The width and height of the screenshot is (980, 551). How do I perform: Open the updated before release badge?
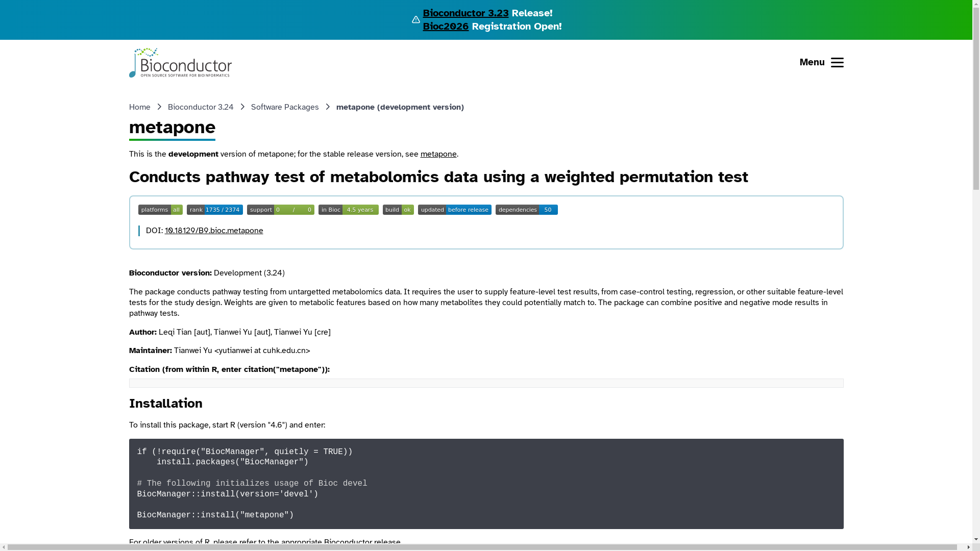click(455, 210)
